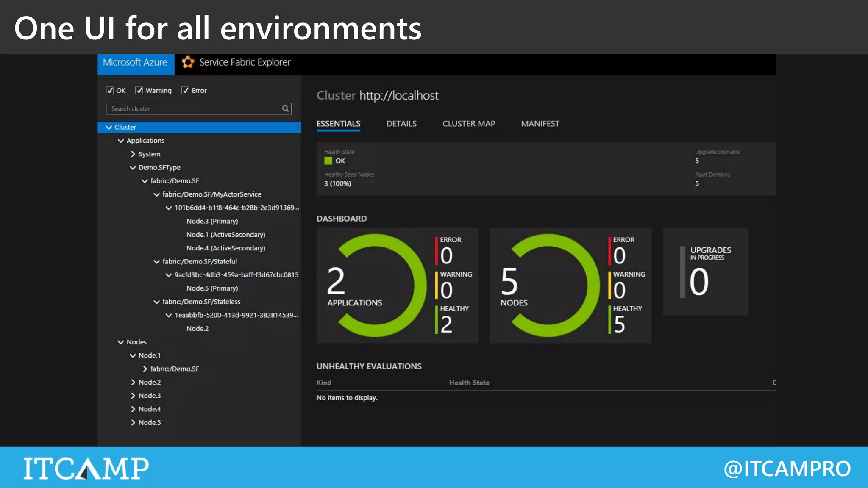Expand the Node.5 tree chevron
The height and width of the screenshot is (488, 868).
coord(133,423)
